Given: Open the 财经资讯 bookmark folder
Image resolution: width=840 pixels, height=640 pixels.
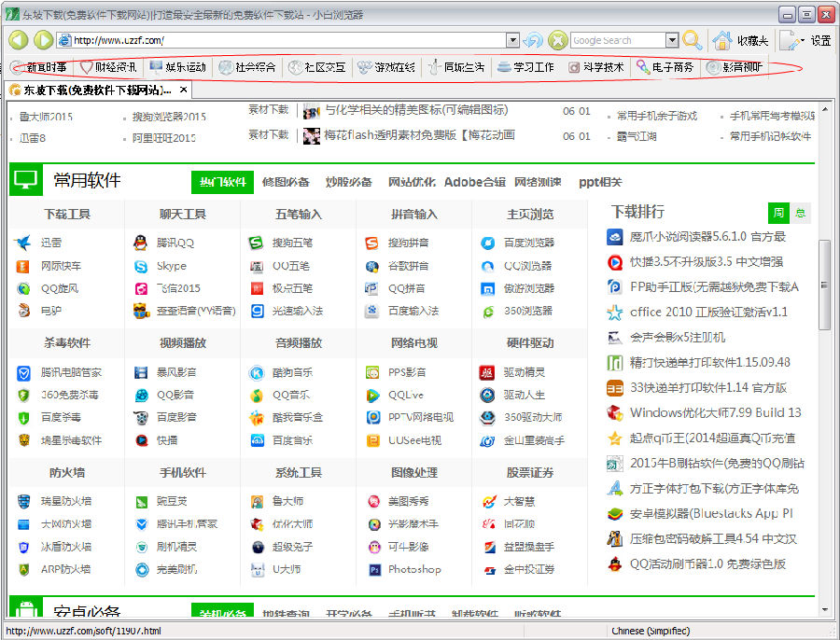Looking at the screenshot, I should (x=109, y=67).
